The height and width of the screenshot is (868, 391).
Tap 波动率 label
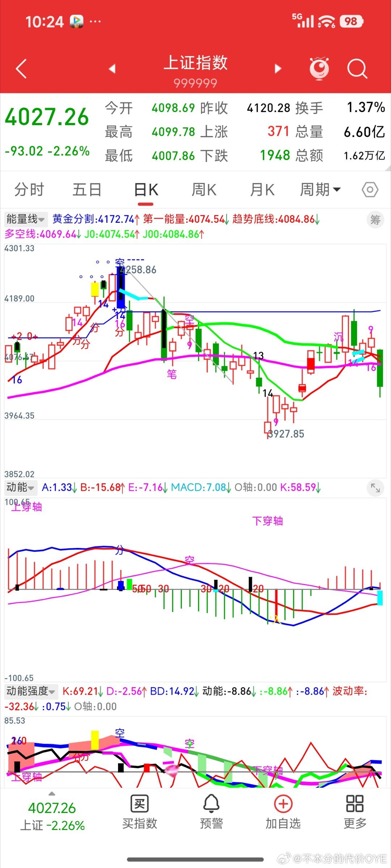point(350,691)
